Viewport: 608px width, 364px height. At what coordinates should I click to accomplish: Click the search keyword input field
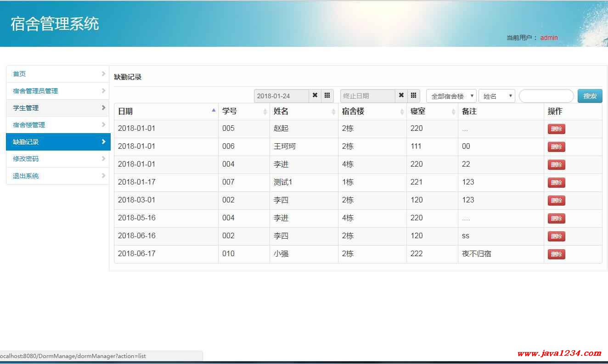coord(546,96)
